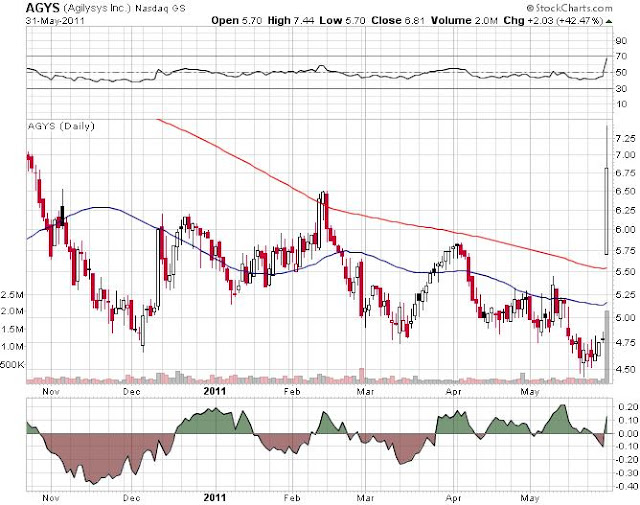Click the Close 6.81 value
Viewport: 640px width, 505px height.
[x=398, y=20]
